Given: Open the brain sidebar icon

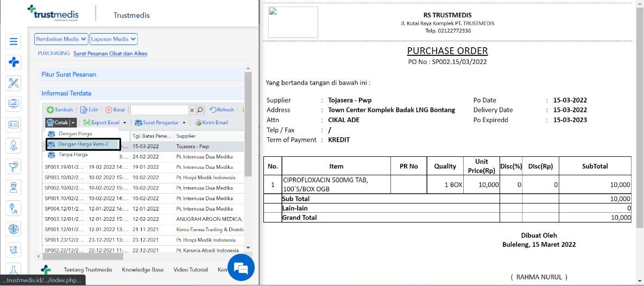Looking at the screenshot, I should point(14,229).
